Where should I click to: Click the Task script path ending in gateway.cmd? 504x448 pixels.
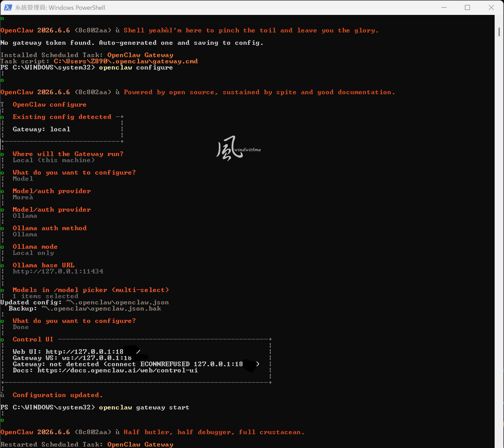pyautogui.click(x=126, y=61)
